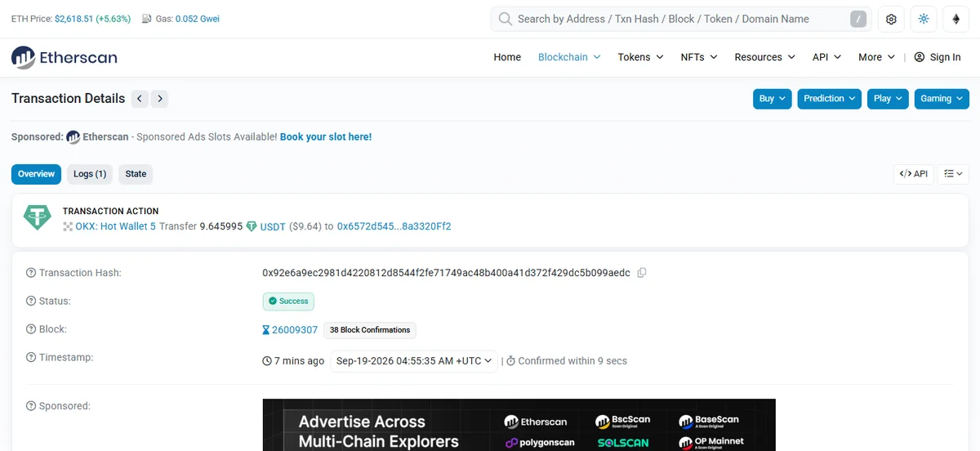Open recipient address 0x6572d545...8a3320Ff2
980x451 pixels.
(394, 226)
